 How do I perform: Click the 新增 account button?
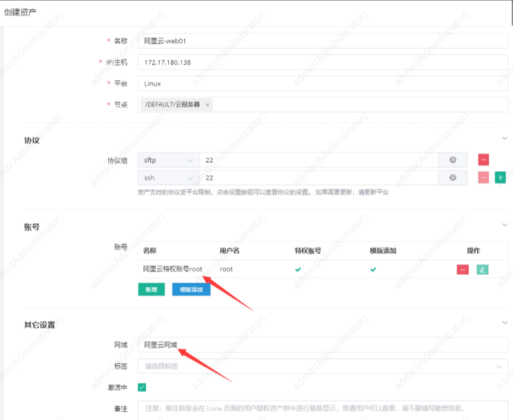[151, 290]
